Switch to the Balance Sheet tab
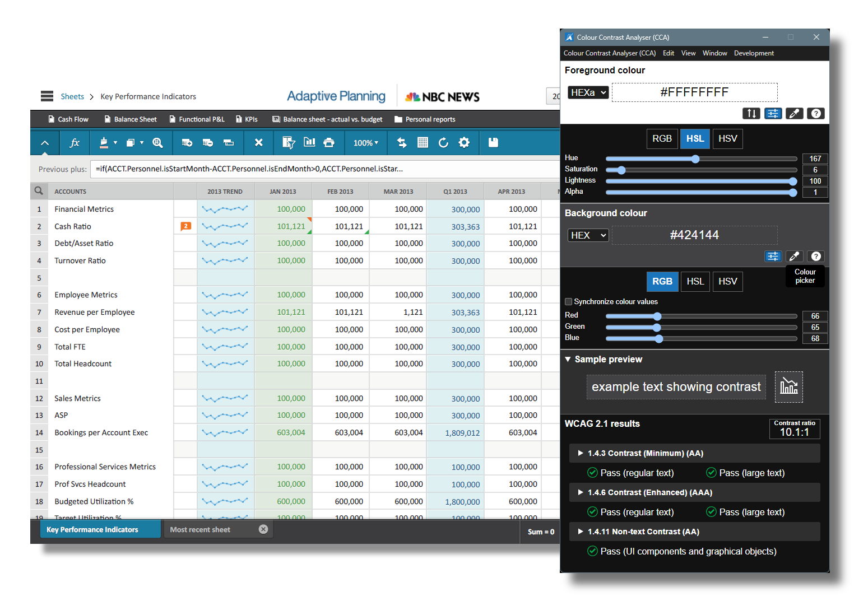Image resolution: width=868 pixels, height=615 pixels. pyautogui.click(x=131, y=119)
